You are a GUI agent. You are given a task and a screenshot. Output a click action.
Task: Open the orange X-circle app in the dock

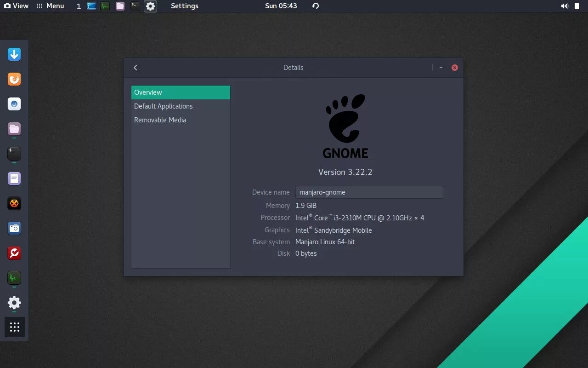[14, 203]
